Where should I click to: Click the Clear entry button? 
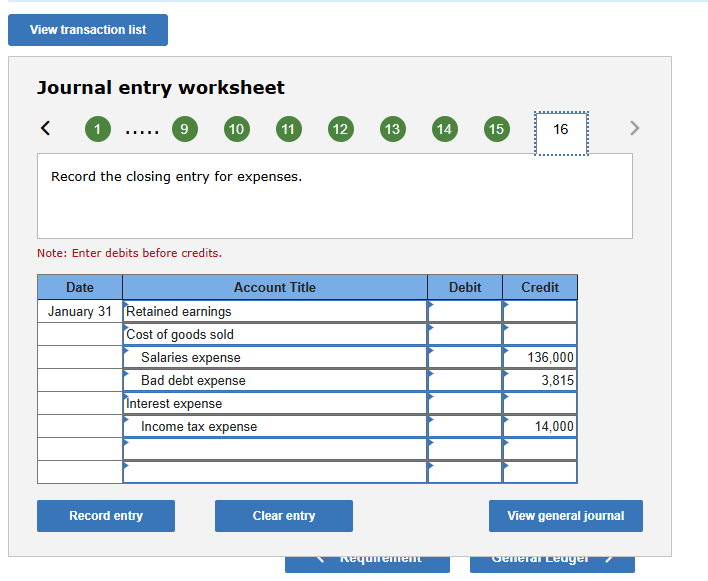284,516
